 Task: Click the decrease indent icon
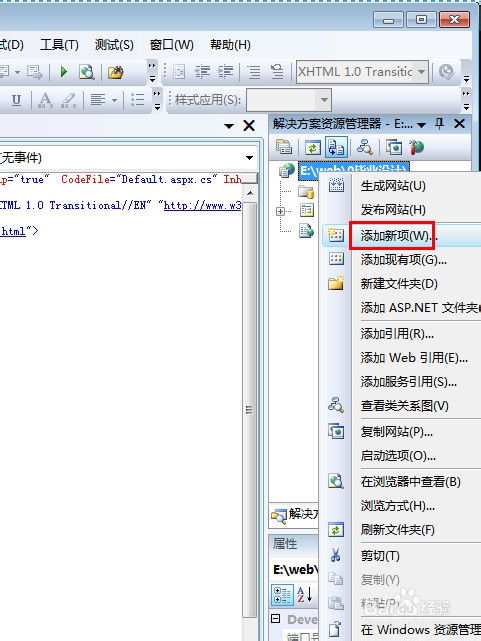tap(202, 72)
